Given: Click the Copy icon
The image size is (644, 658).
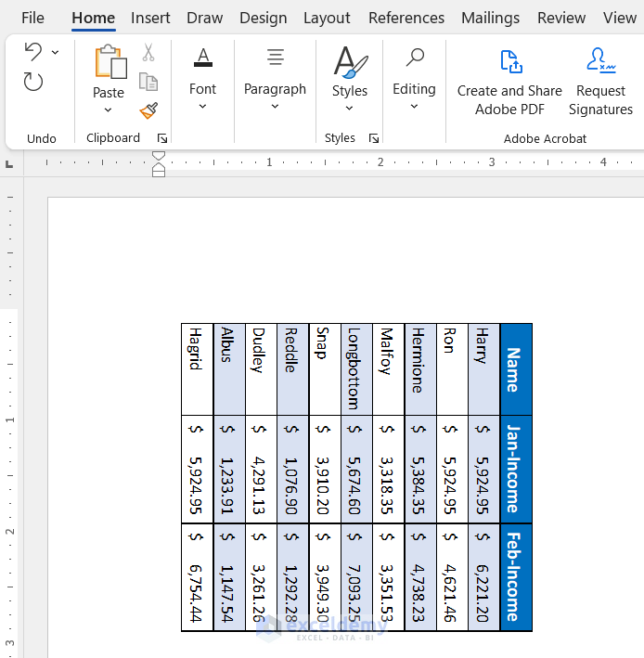Looking at the screenshot, I should pyautogui.click(x=148, y=82).
